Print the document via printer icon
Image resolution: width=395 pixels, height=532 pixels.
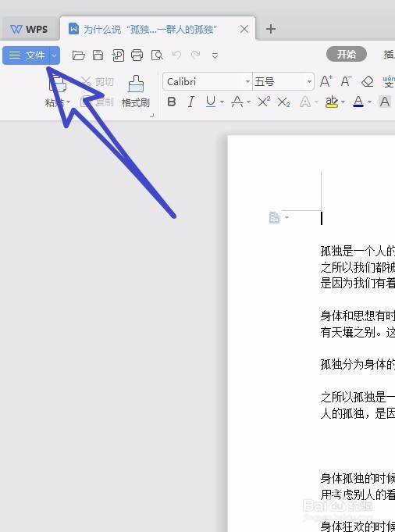click(137, 55)
